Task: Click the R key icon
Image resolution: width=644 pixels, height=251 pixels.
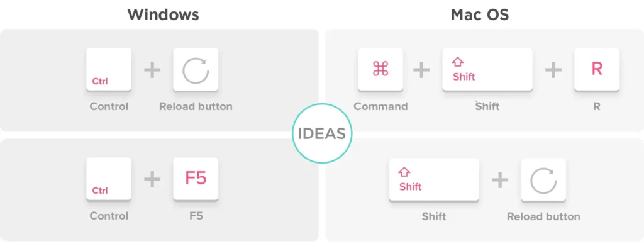Action: point(597,69)
